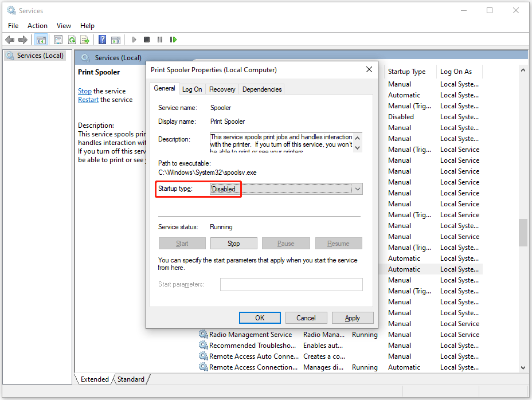Stop the service using the square toolbar icon
This screenshot has width=532, height=400.
coord(146,40)
